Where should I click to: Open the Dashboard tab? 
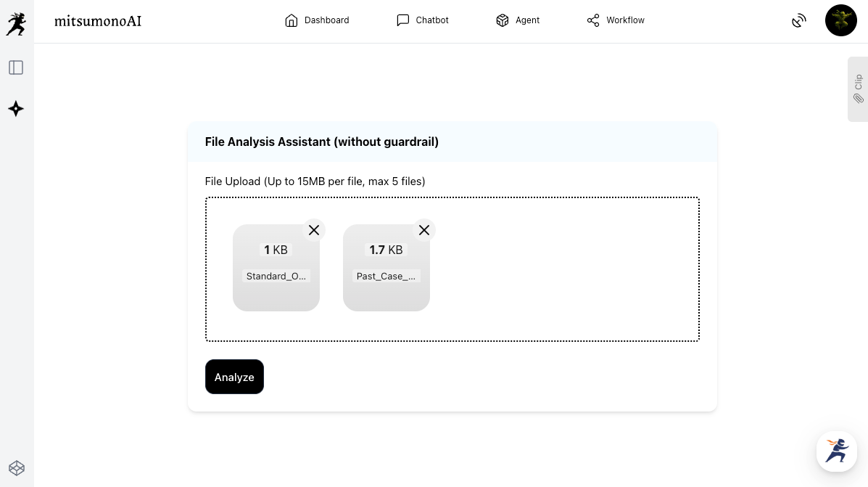point(317,20)
